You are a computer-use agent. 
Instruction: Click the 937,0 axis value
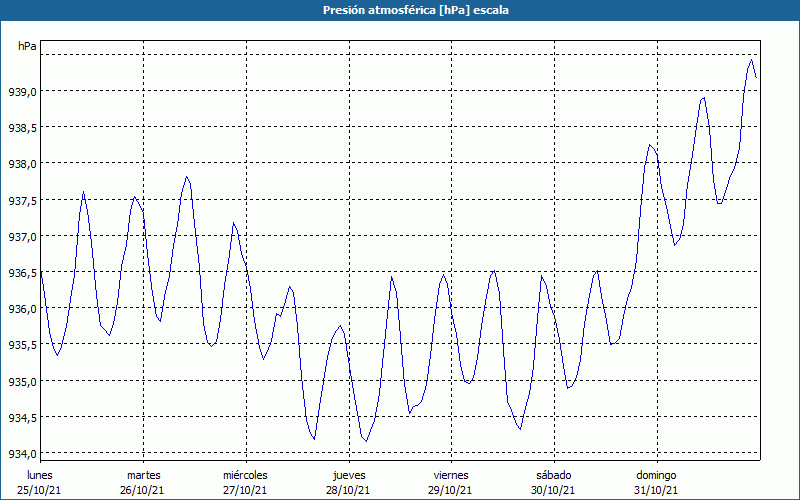pos(22,237)
